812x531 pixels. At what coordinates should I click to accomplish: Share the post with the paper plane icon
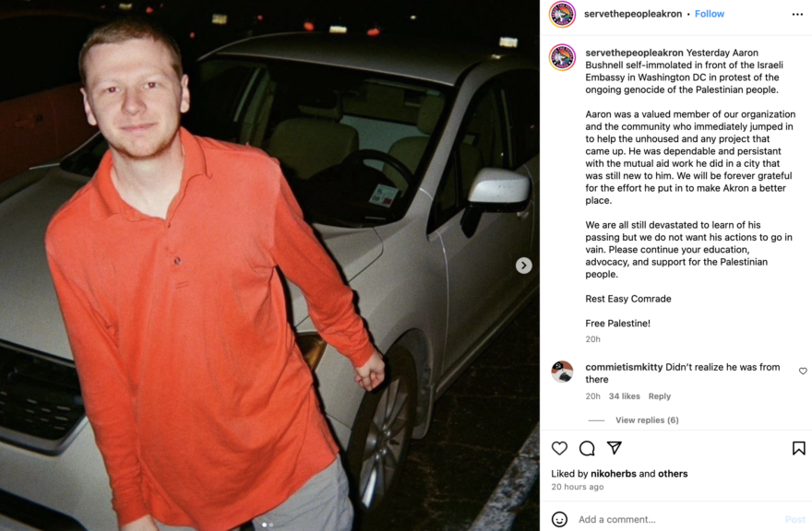[615, 448]
